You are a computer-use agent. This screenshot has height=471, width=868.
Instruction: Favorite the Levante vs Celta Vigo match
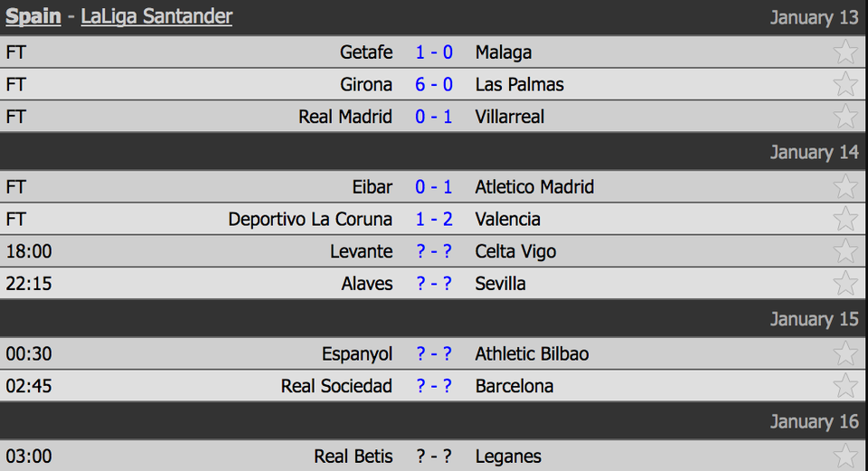point(844,250)
